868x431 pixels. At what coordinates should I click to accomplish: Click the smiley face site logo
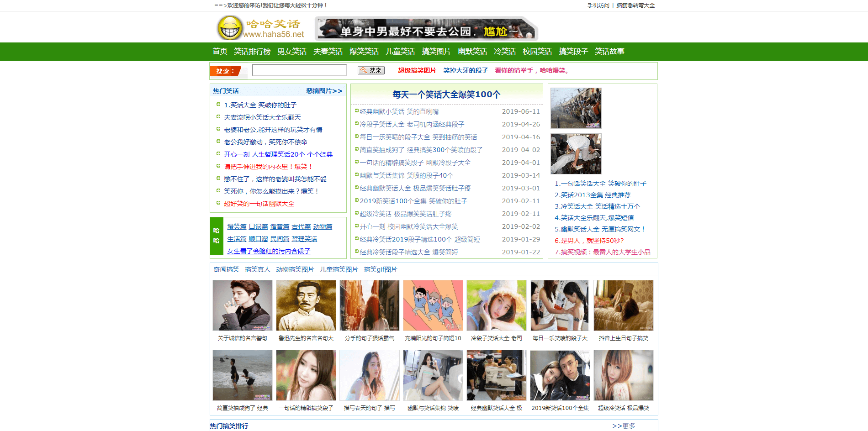point(230,27)
